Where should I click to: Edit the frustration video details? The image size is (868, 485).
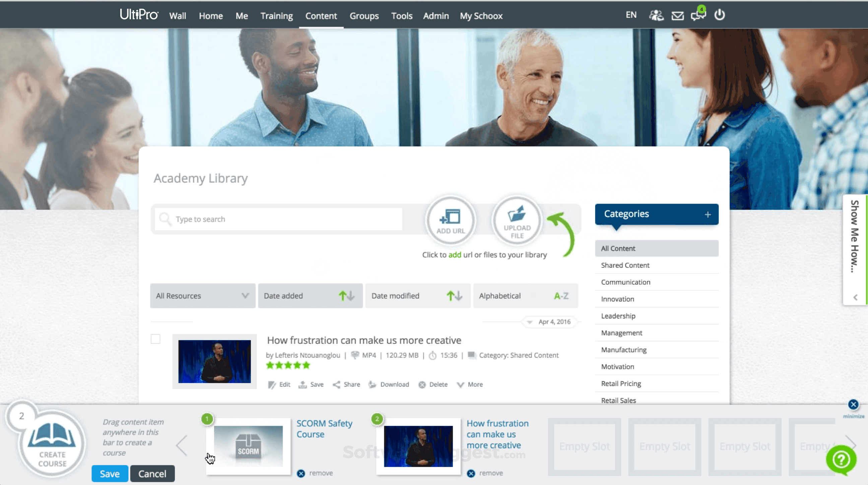(x=279, y=384)
